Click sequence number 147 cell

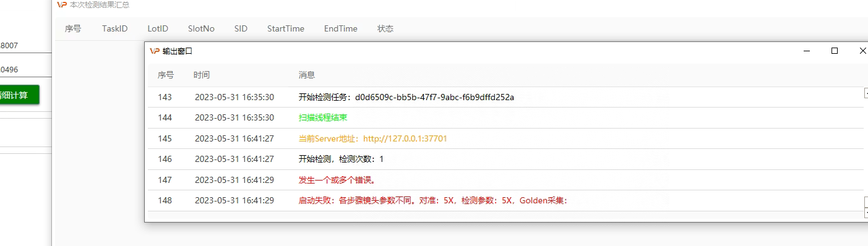pos(165,180)
